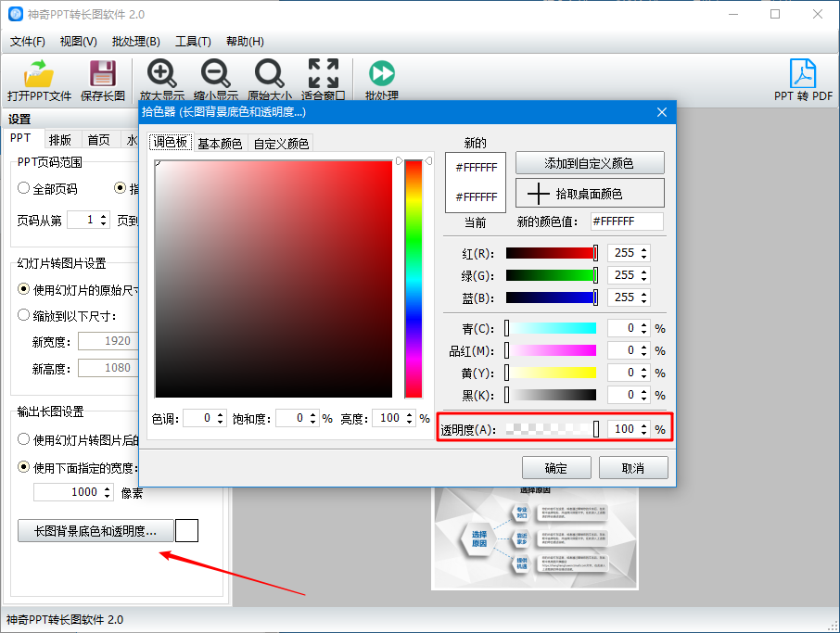Click the white background color swatch in settings
840x633 pixels.
[x=187, y=530]
